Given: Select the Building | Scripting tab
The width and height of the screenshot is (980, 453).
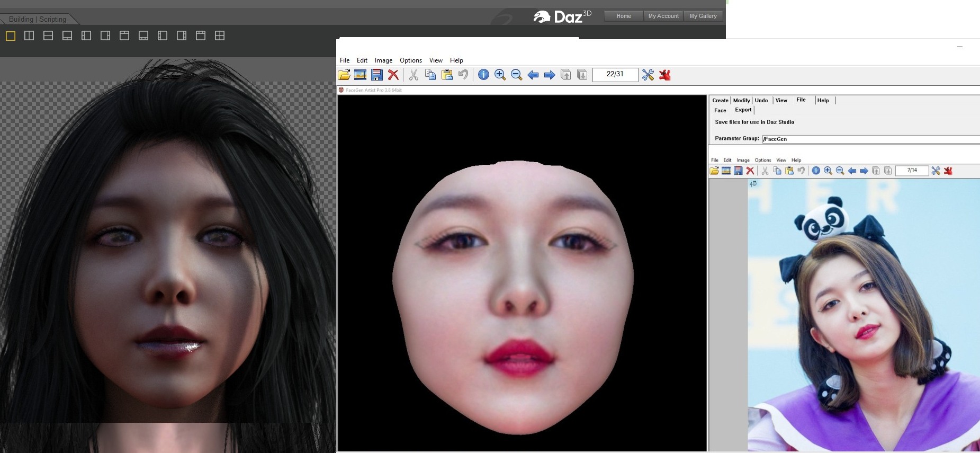Looking at the screenshot, I should 38,19.
